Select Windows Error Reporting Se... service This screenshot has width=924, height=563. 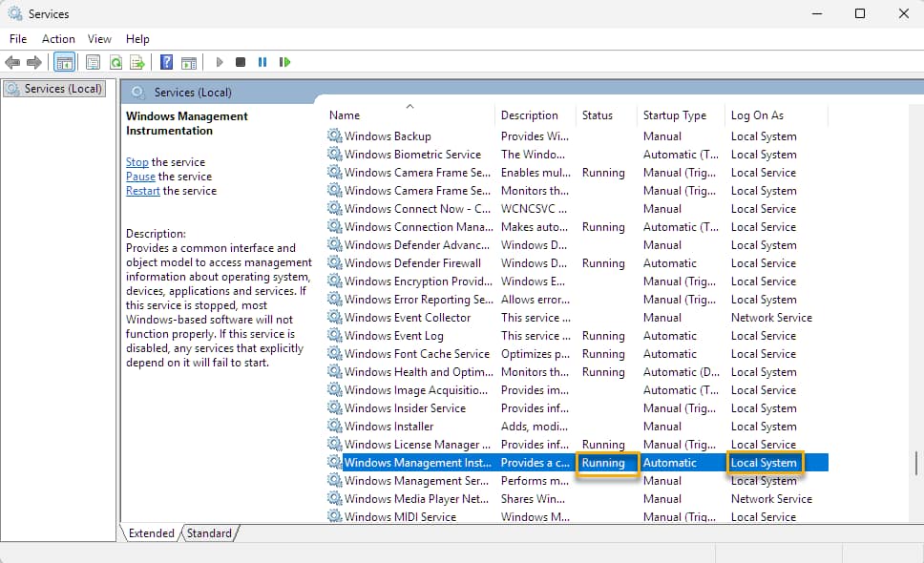coord(577,300)
